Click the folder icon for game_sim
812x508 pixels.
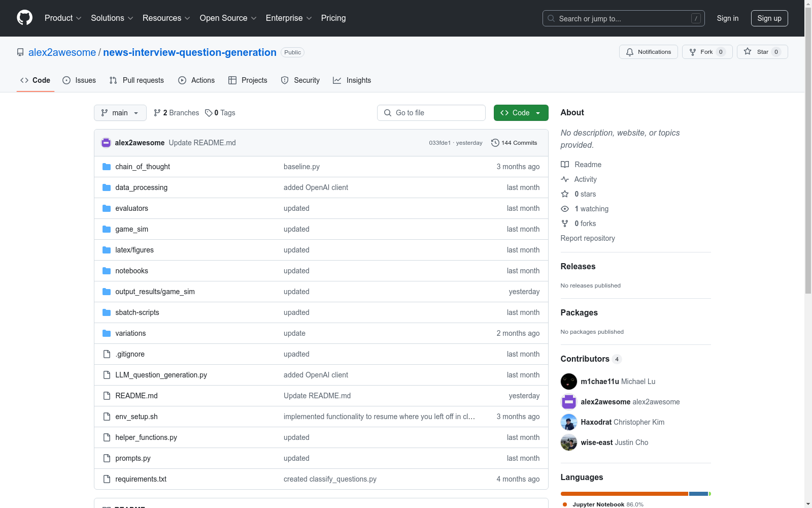pos(107,229)
